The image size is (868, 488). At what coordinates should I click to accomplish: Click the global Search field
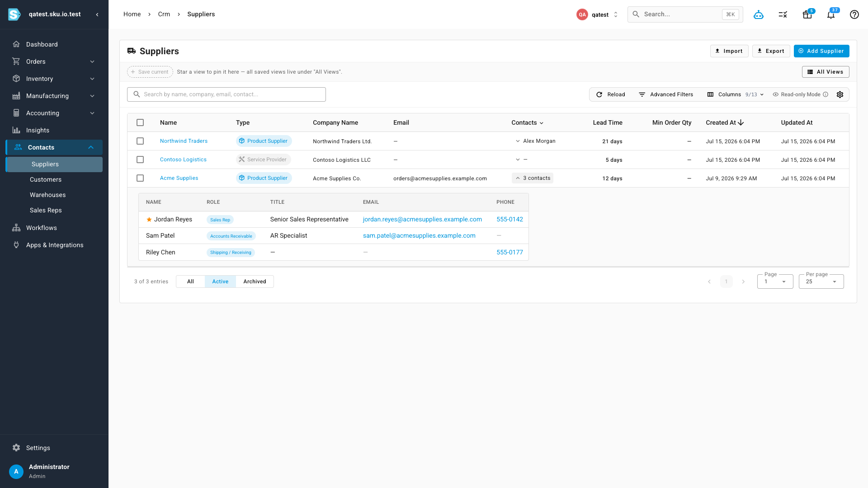coord(685,14)
